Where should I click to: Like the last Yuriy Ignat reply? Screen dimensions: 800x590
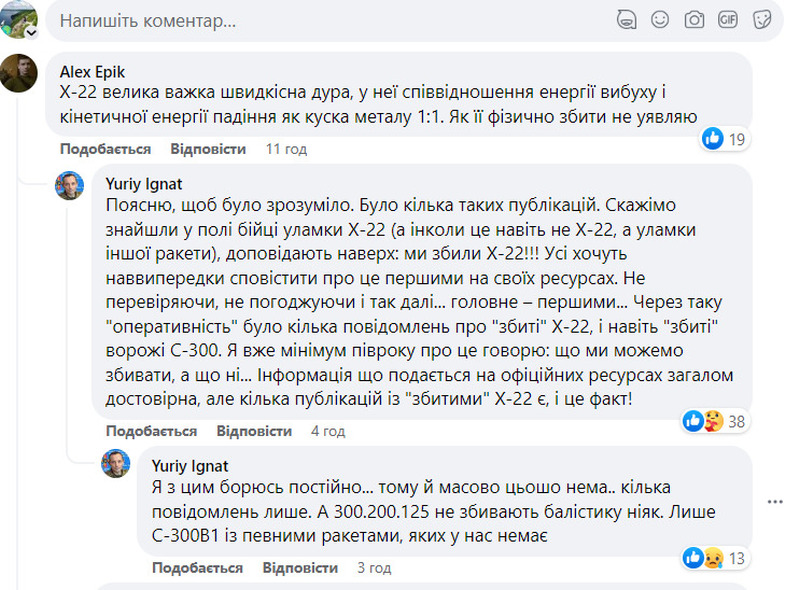tap(197, 568)
